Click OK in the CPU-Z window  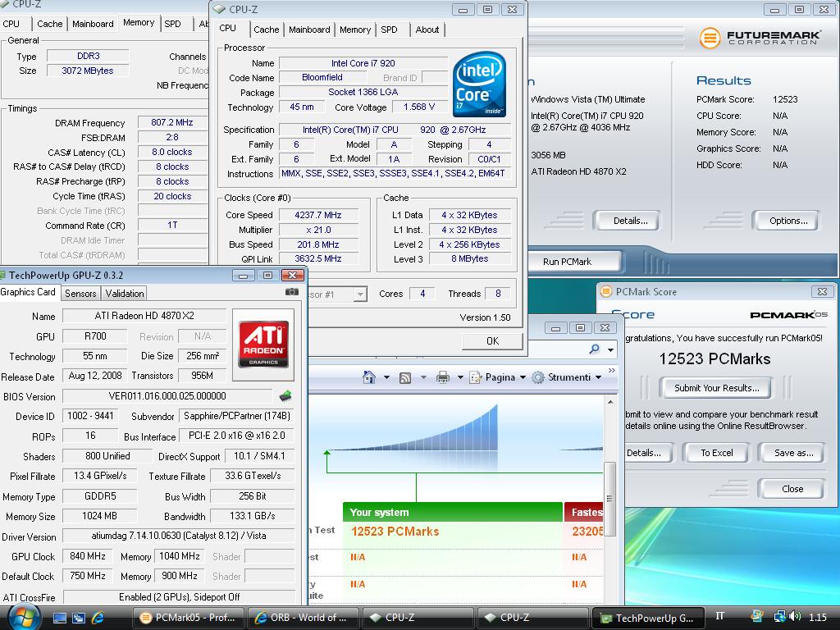pyautogui.click(x=492, y=340)
